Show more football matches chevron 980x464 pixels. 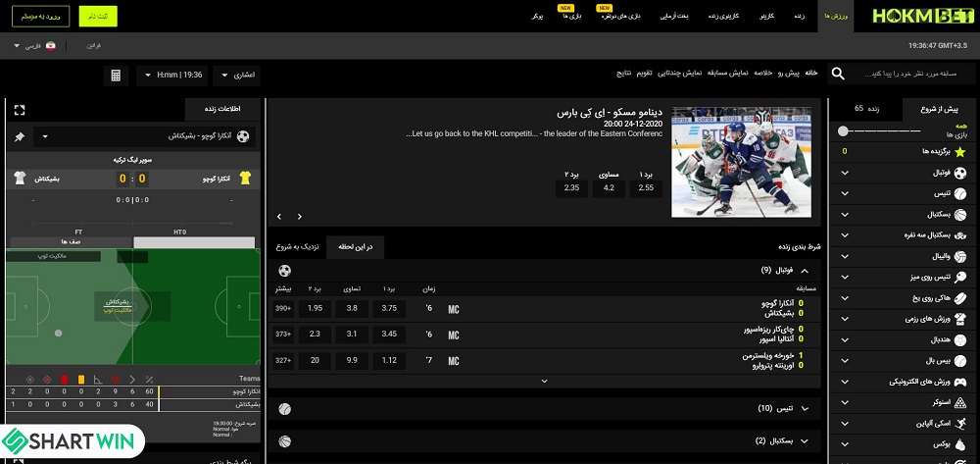click(x=544, y=381)
